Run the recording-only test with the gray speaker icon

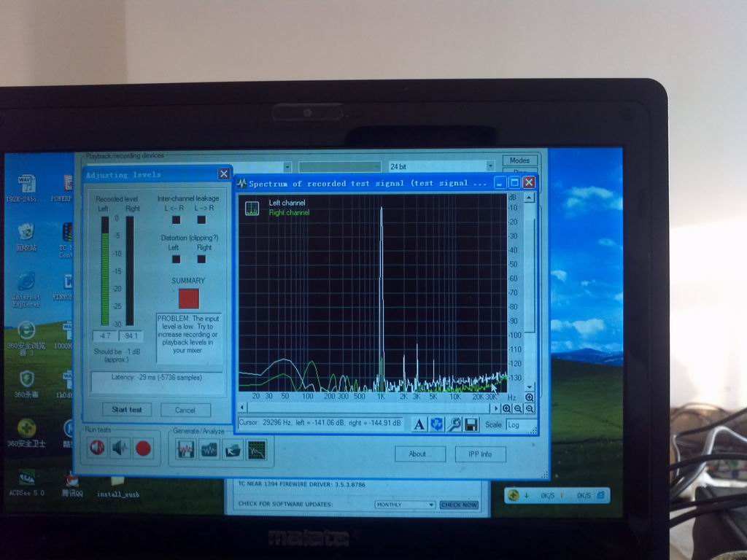pyautogui.click(x=120, y=448)
